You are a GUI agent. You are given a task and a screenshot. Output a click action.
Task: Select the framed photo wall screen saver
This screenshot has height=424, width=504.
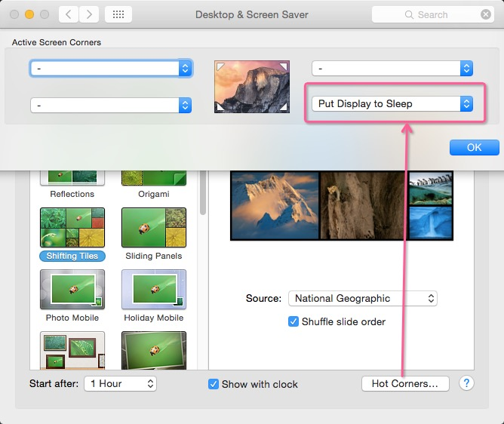(x=72, y=350)
